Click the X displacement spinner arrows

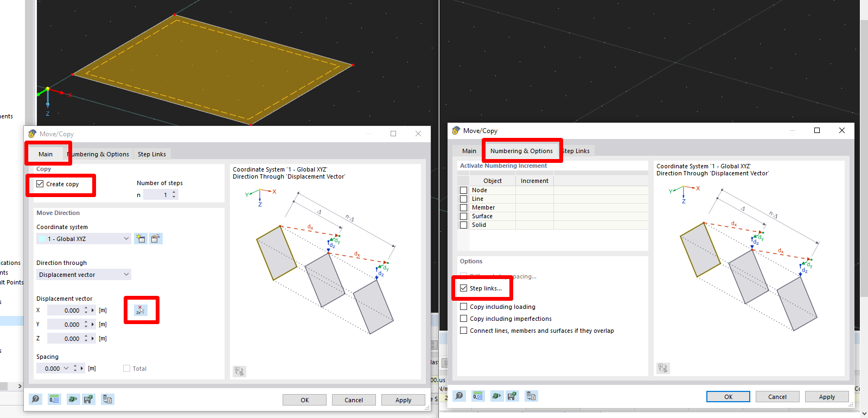pyautogui.click(x=86, y=311)
